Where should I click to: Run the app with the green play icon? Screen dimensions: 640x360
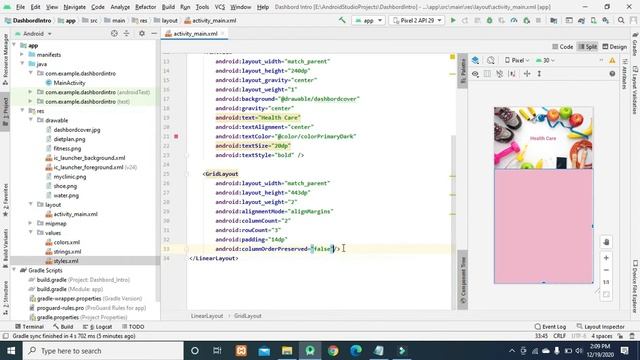pos(453,20)
